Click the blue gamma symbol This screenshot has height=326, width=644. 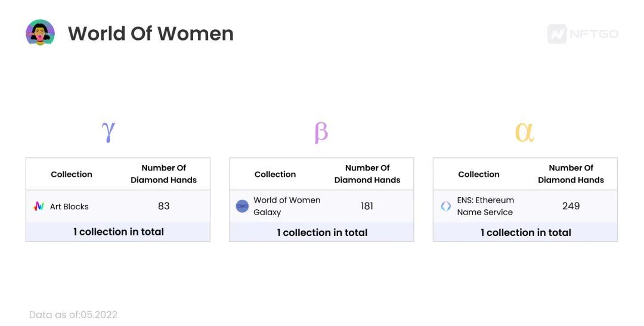tap(109, 132)
